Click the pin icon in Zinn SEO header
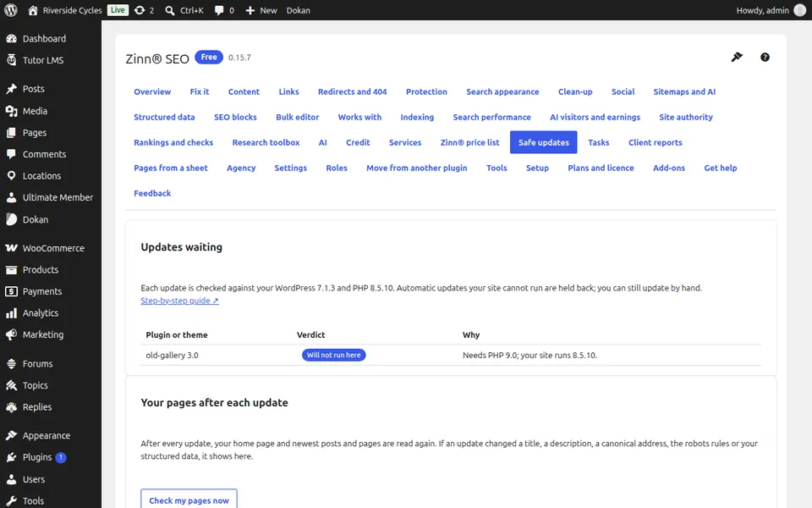The height and width of the screenshot is (508, 812). point(737,57)
